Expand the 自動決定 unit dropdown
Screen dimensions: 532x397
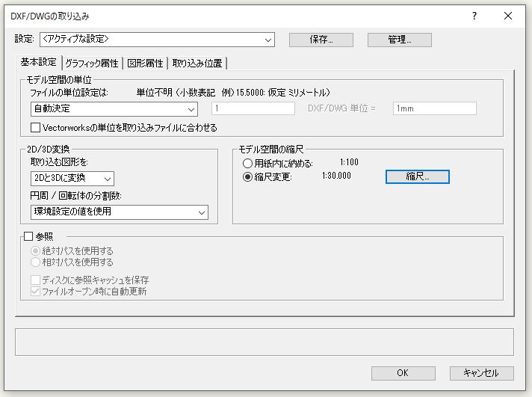114,109
